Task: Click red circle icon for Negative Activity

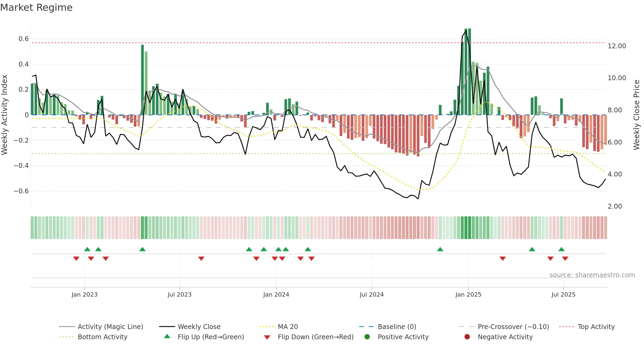Action: click(x=467, y=337)
